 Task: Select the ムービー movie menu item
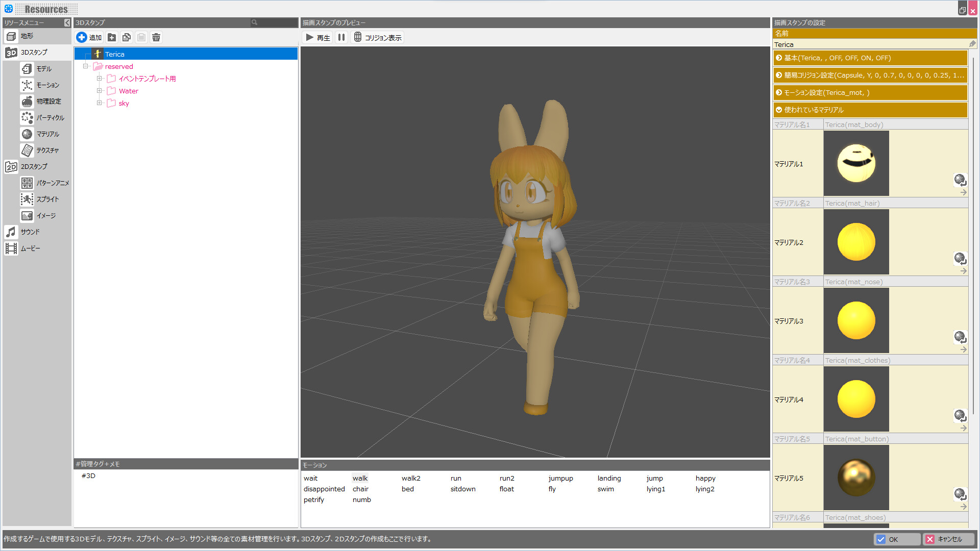coord(30,248)
